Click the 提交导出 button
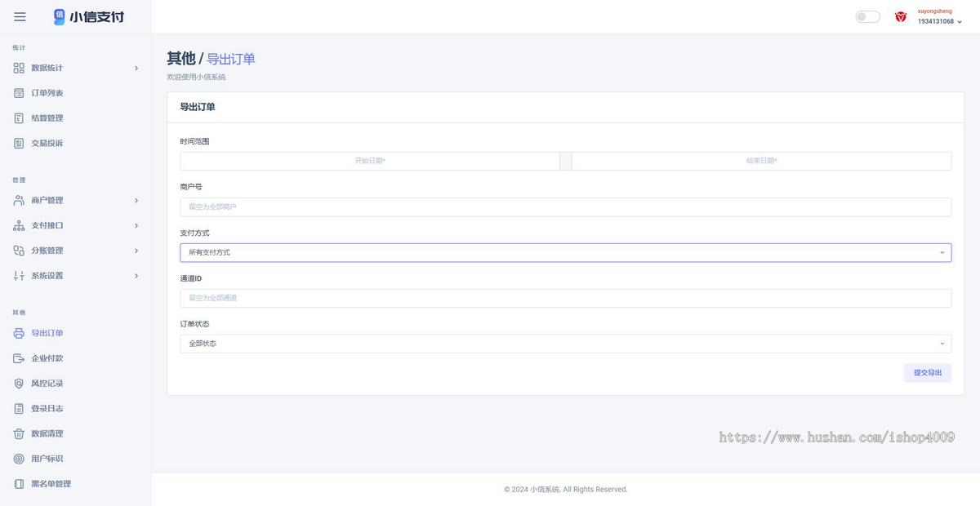 pyautogui.click(x=928, y=373)
